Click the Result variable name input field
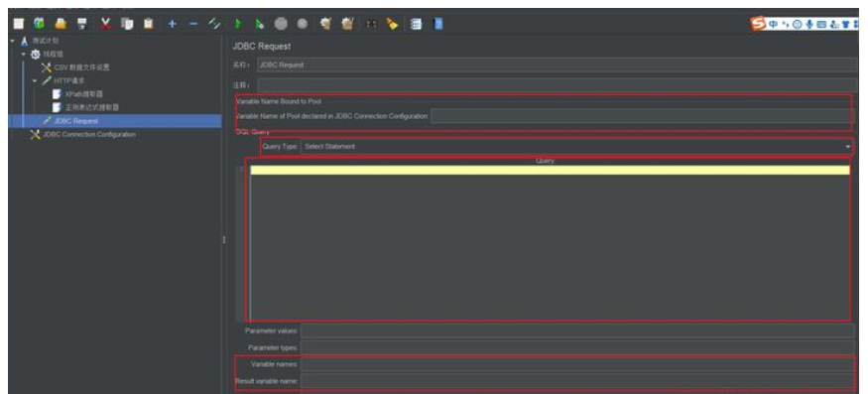The image size is (868, 394). point(577,381)
